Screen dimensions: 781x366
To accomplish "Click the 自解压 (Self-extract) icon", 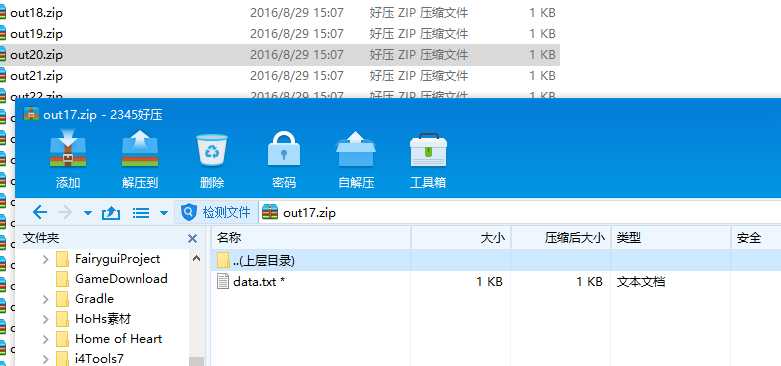I will (x=356, y=149).
